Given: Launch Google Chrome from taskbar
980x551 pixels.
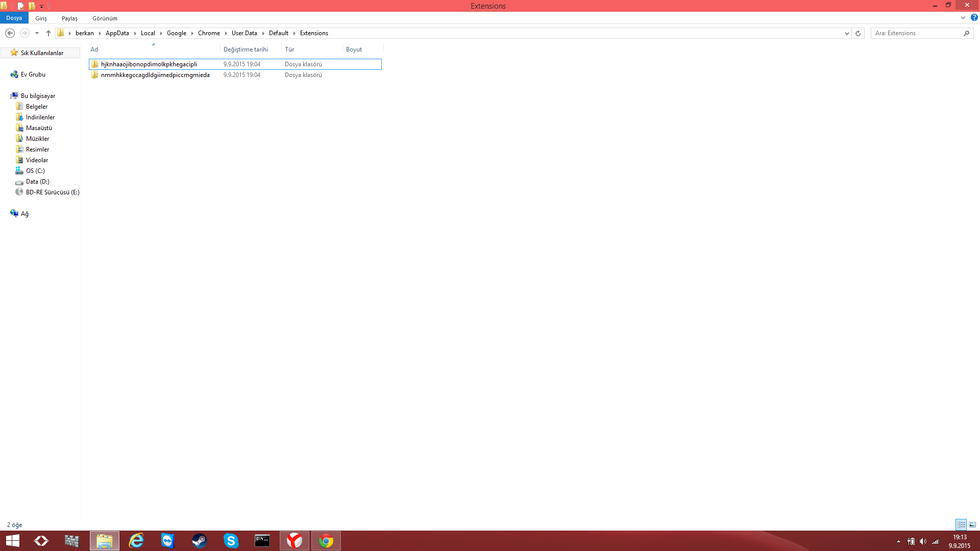Looking at the screenshot, I should point(326,541).
